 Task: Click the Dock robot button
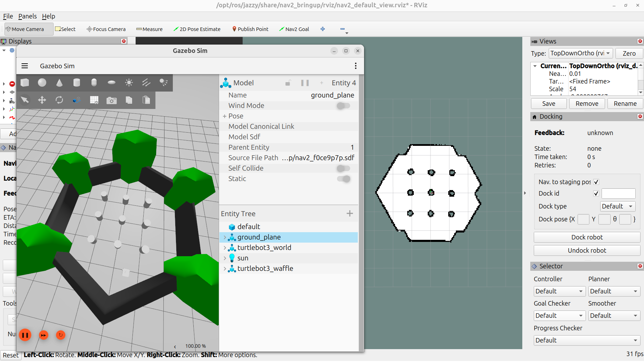(x=587, y=237)
